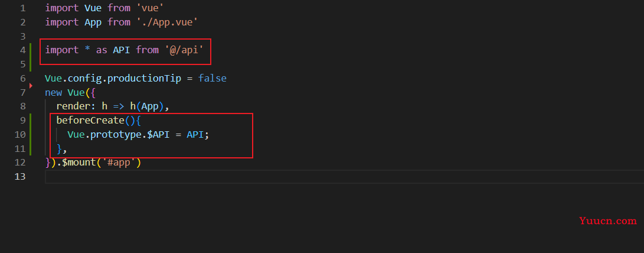644x253 pixels.
Task: Click the $API prototype property
Action: 158,135
